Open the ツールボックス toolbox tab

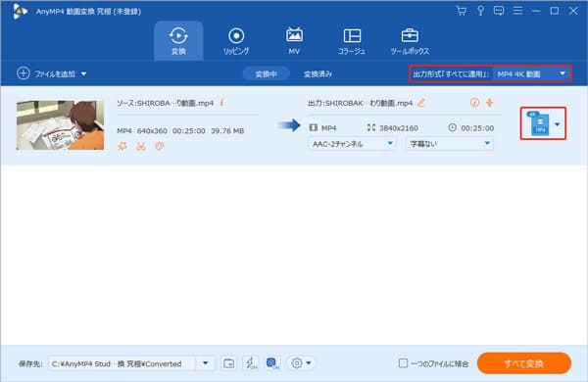(x=410, y=41)
